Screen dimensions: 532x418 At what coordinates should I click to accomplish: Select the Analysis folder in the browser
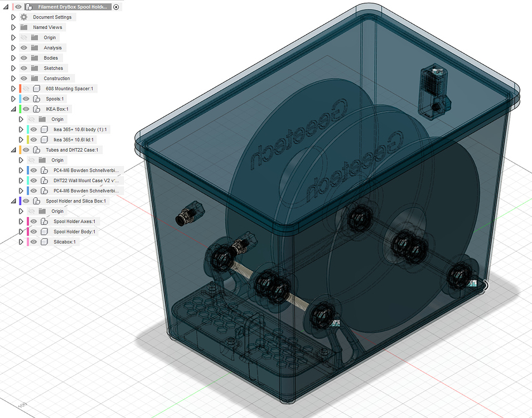coord(52,47)
